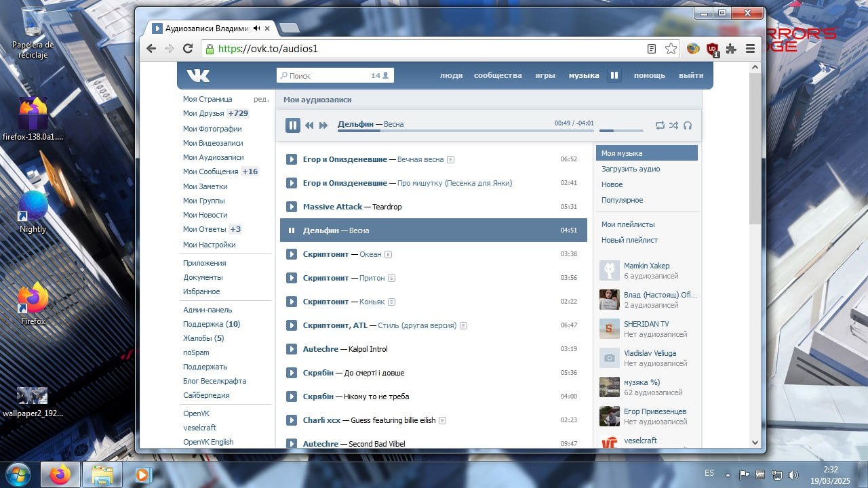Open the музяка %) audio list thumbnail
The image size is (868, 488).
tap(610, 387)
